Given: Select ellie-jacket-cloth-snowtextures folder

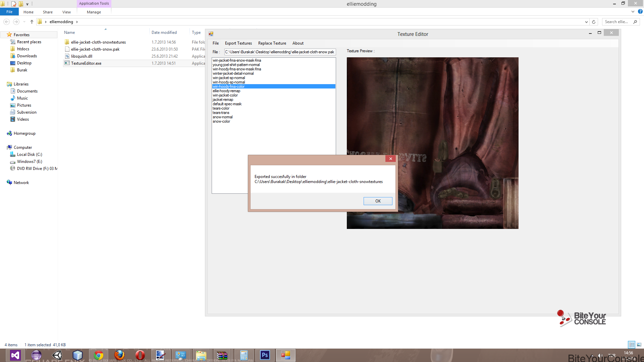Looking at the screenshot, I should [98, 42].
